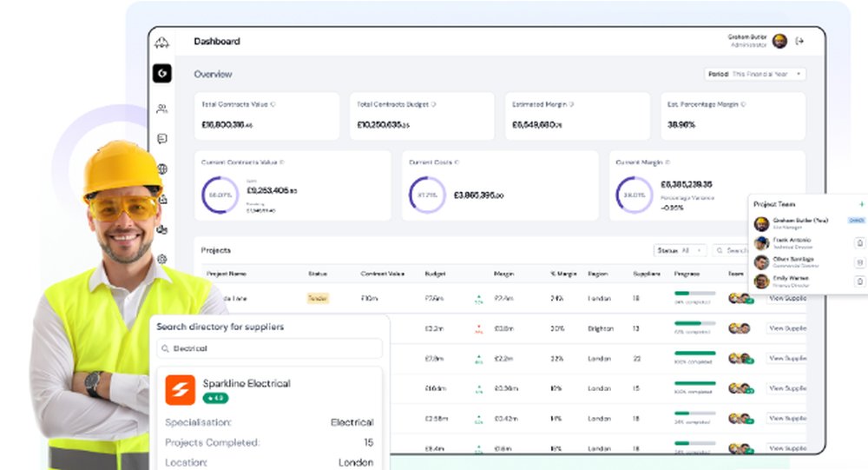The width and height of the screenshot is (868, 470).
Task: Click the supplier directory search field containing Electrical
Action: (x=269, y=348)
